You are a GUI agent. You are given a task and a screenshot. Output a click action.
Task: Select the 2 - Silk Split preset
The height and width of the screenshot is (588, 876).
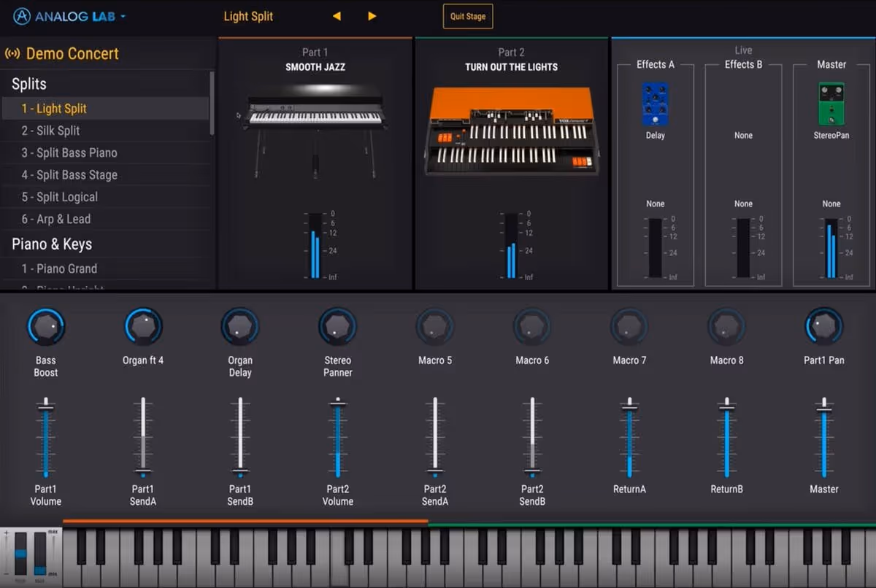click(x=105, y=131)
